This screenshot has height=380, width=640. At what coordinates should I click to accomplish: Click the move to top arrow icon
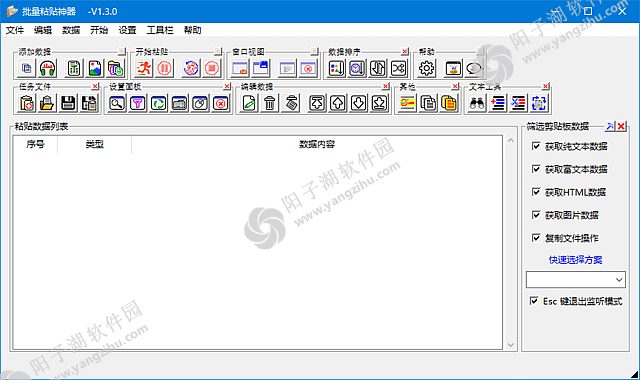click(317, 103)
